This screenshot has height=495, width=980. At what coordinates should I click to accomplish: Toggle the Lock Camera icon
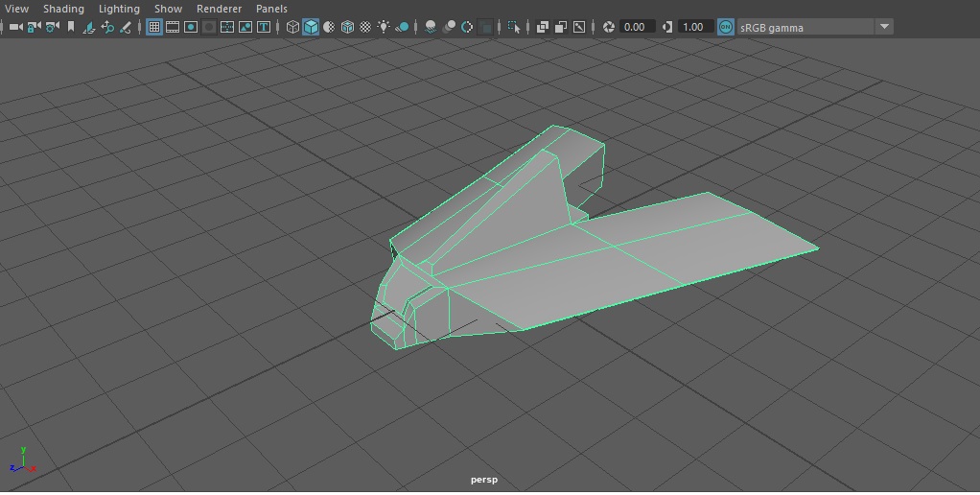[34, 27]
